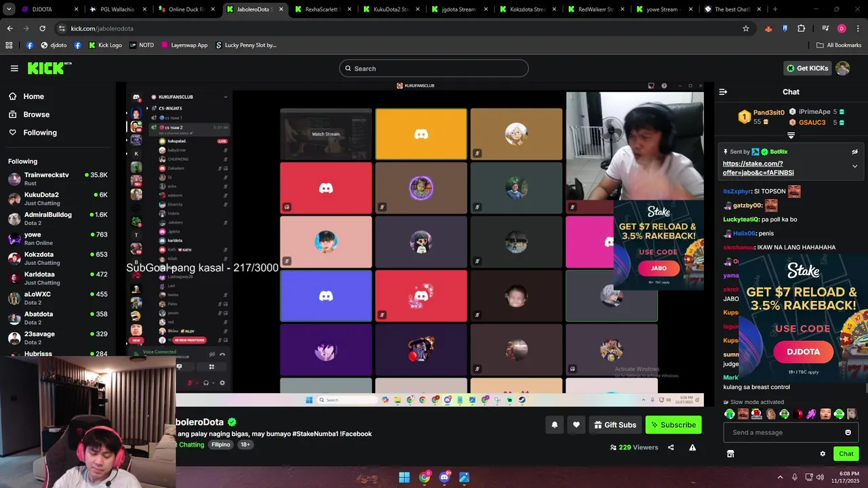
Task: Open yowe channel in Following list
Action: pyautogui.click(x=58, y=239)
